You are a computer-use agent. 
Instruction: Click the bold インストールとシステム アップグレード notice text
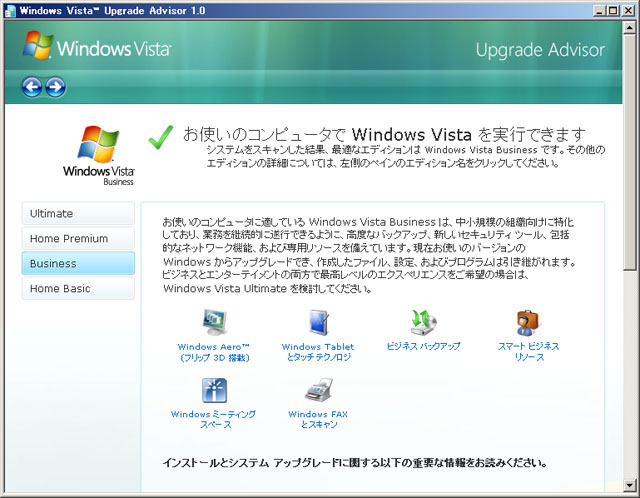[x=355, y=463]
